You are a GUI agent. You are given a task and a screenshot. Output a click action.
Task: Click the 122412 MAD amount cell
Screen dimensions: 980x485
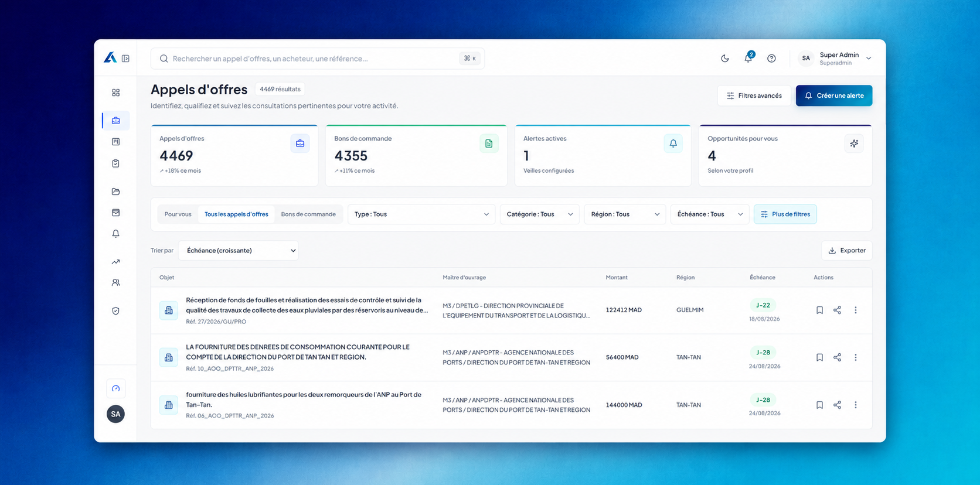624,310
